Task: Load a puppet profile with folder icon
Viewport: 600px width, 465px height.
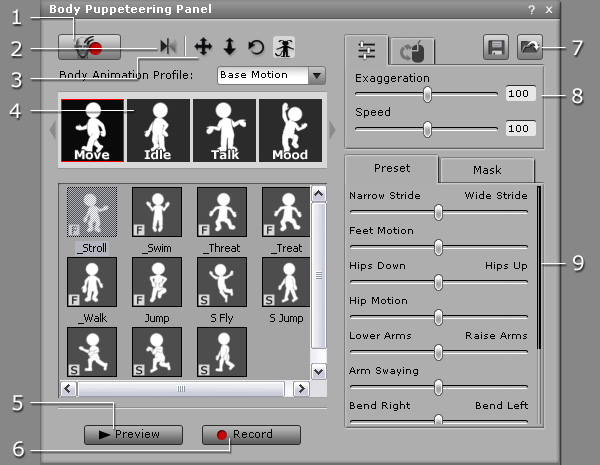Action: click(530, 47)
